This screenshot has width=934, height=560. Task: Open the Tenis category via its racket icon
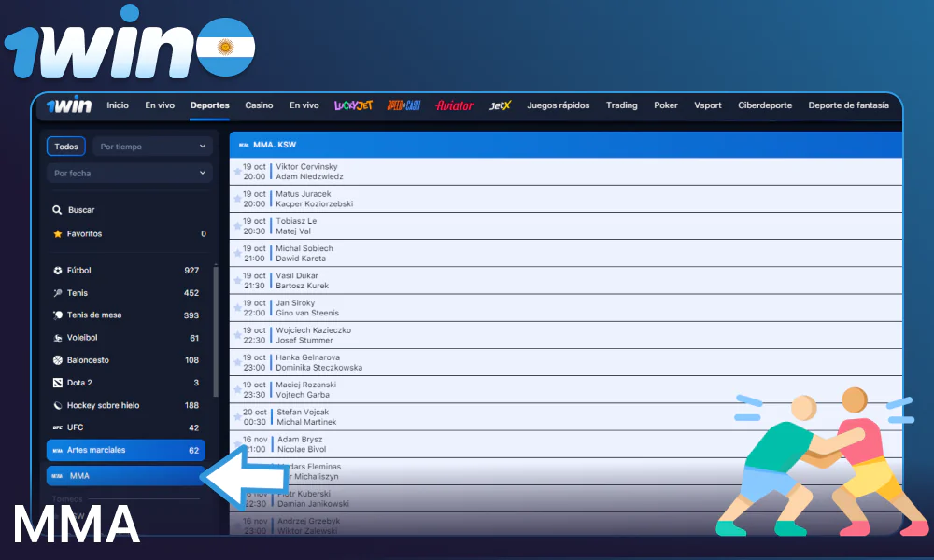57,293
